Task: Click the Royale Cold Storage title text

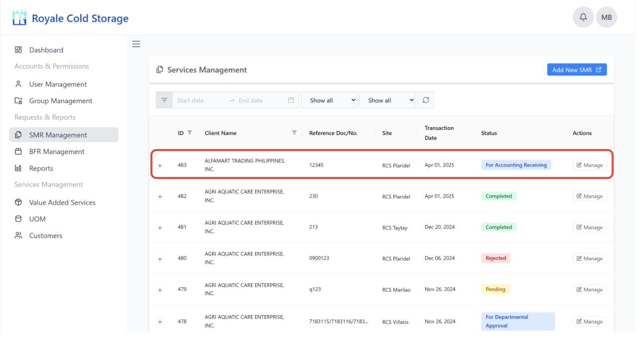Action: coord(80,18)
